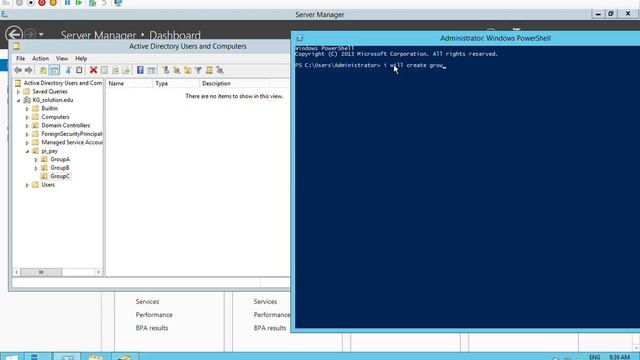Image resolution: width=640 pixels, height=360 pixels.
Task: Click the File Explorer taskbar icon
Action: [x=96, y=357]
